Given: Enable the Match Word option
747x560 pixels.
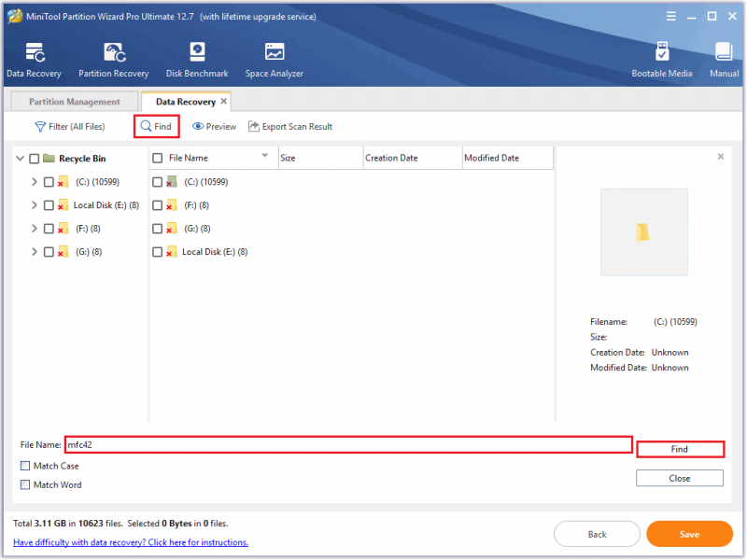Looking at the screenshot, I should pos(25,484).
